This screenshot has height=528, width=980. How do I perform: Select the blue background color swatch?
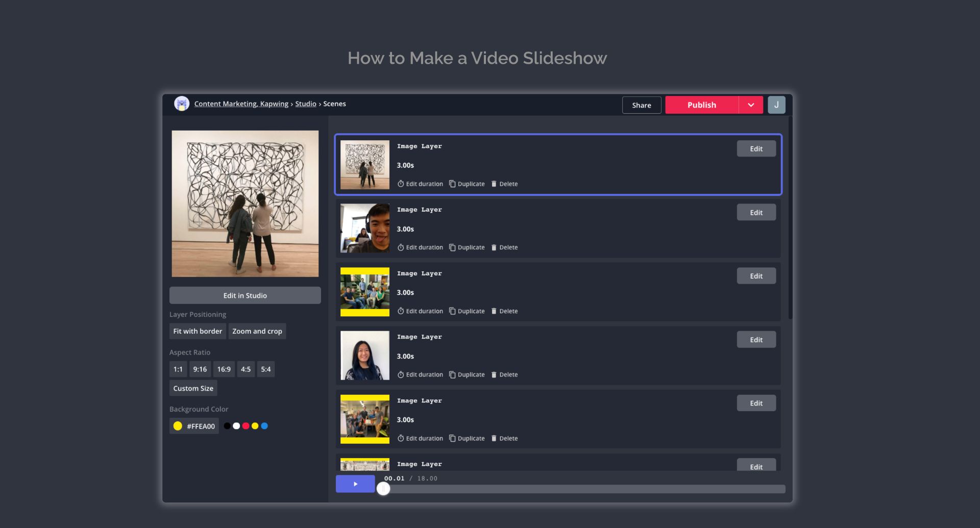tap(264, 425)
